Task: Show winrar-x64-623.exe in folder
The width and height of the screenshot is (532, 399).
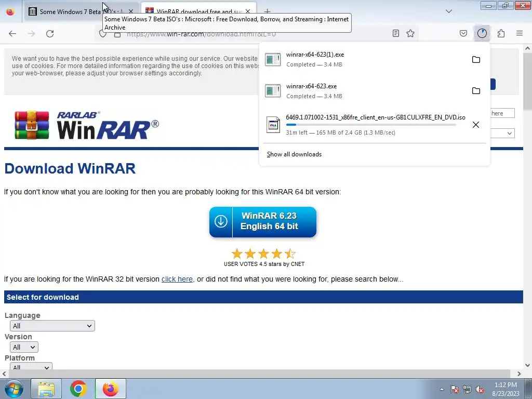Action: (x=476, y=91)
